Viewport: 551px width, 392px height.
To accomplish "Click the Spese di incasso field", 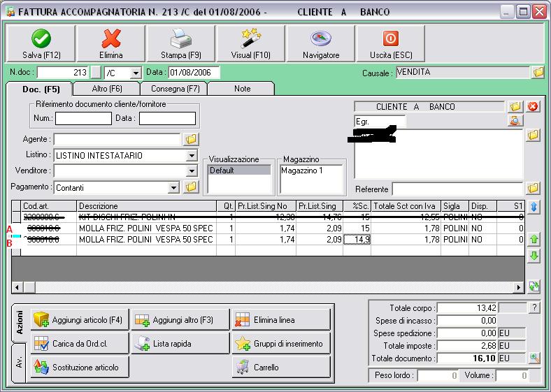I will [x=468, y=320].
